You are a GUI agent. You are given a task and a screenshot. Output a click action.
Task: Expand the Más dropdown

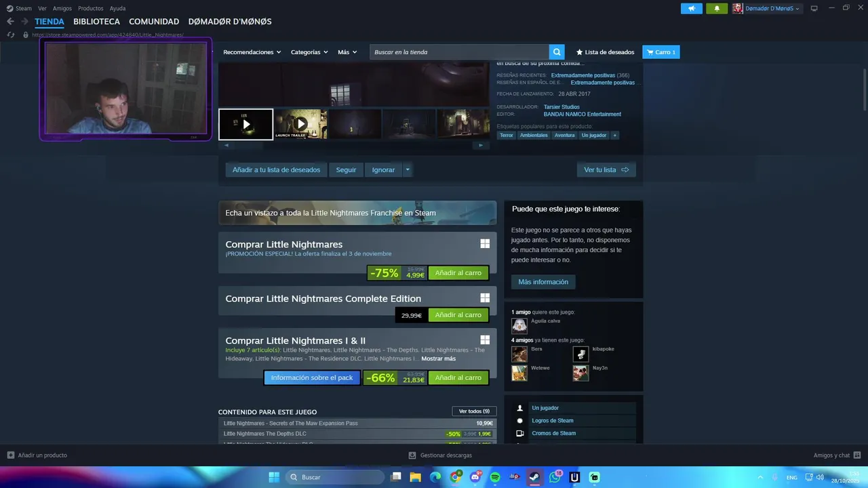coord(347,52)
